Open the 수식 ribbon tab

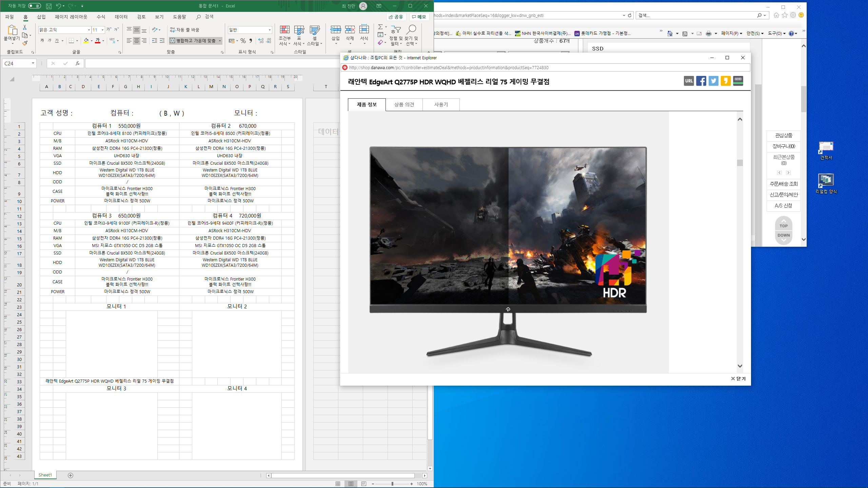tap(101, 17)
